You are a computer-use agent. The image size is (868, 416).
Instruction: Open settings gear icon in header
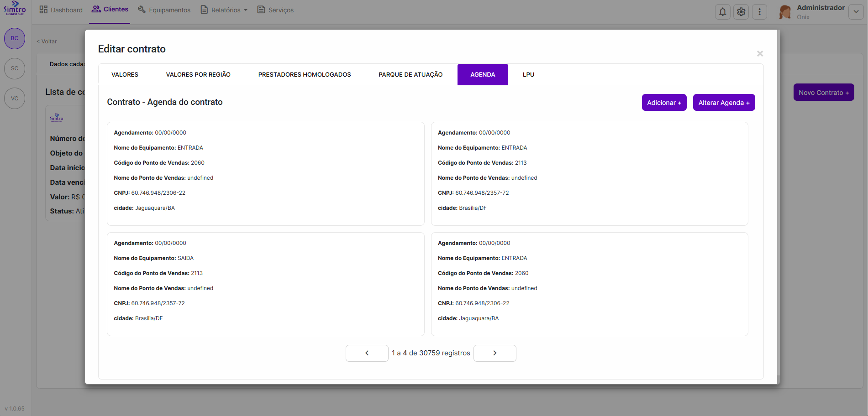(x=741, y=12)
